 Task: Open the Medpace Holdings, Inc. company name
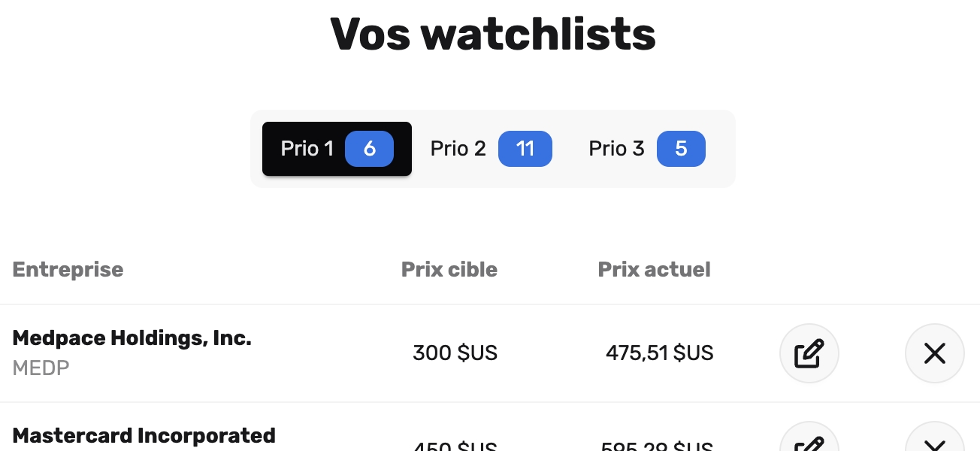pos(132,338)
